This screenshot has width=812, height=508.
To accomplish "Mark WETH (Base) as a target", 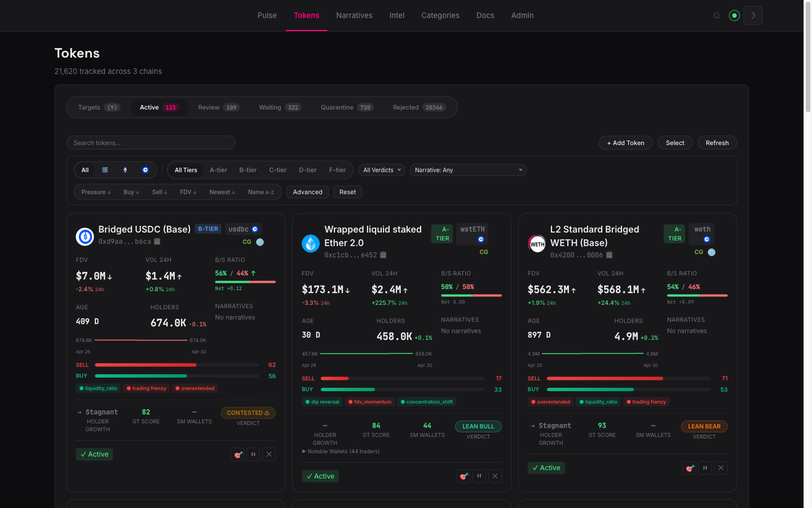I will 689,468.
